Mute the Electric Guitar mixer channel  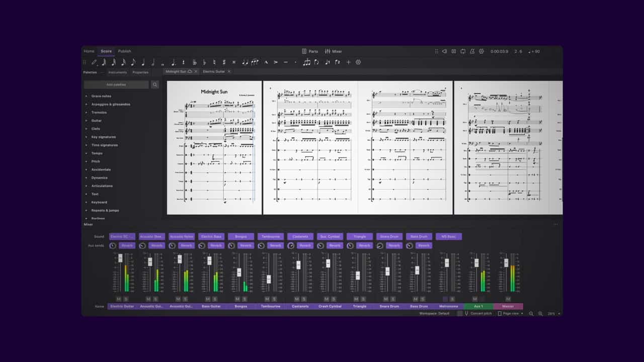(x=118, y=299)
